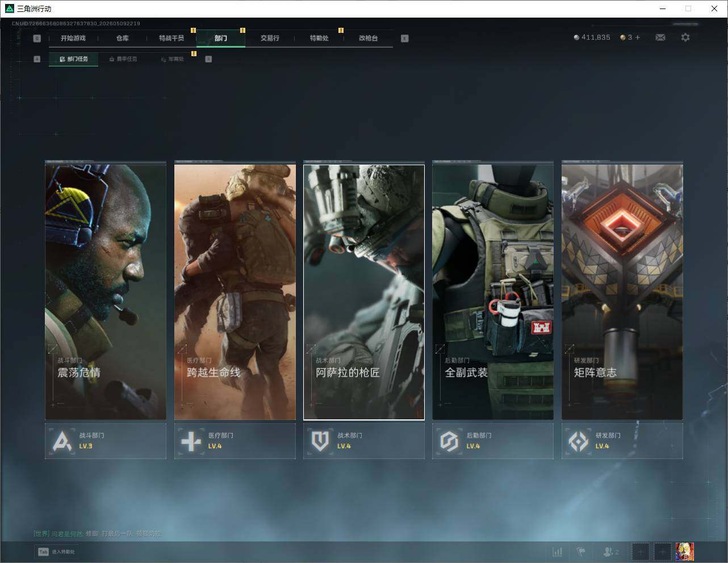The height and width of the screenshot is (563, 728).
Task: Select the 战斗部门 LV.3 label
Action: point(91,441)
